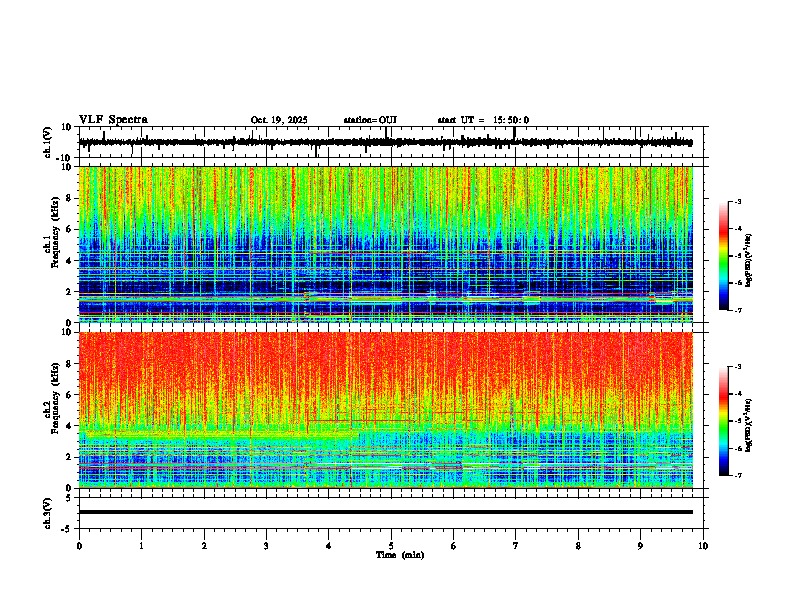
Task: Click the "8" tick on the time axis
Action: pos(578,546)
